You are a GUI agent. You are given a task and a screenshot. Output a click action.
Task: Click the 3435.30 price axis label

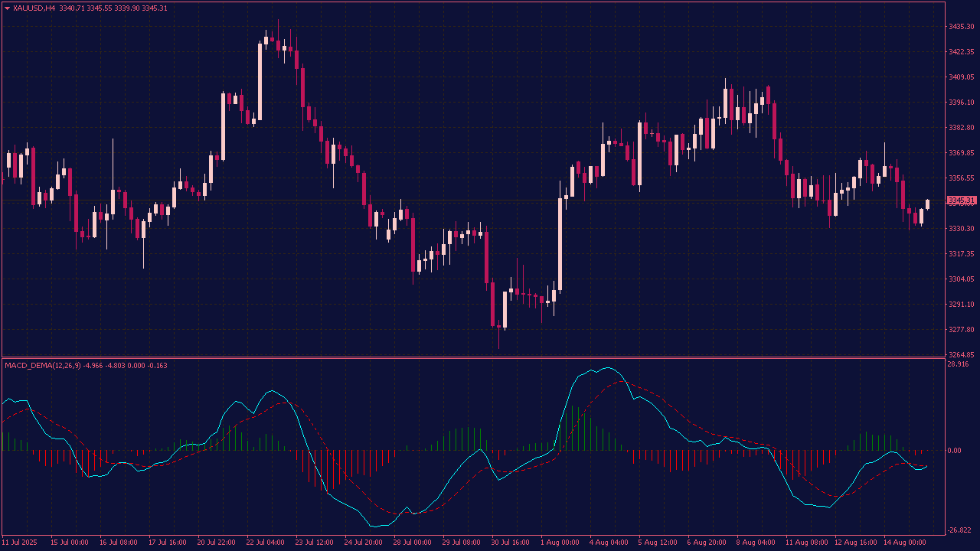tap(961, 27)
